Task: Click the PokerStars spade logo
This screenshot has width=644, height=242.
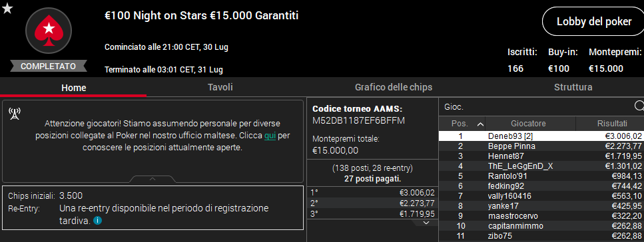Action: 49,31
